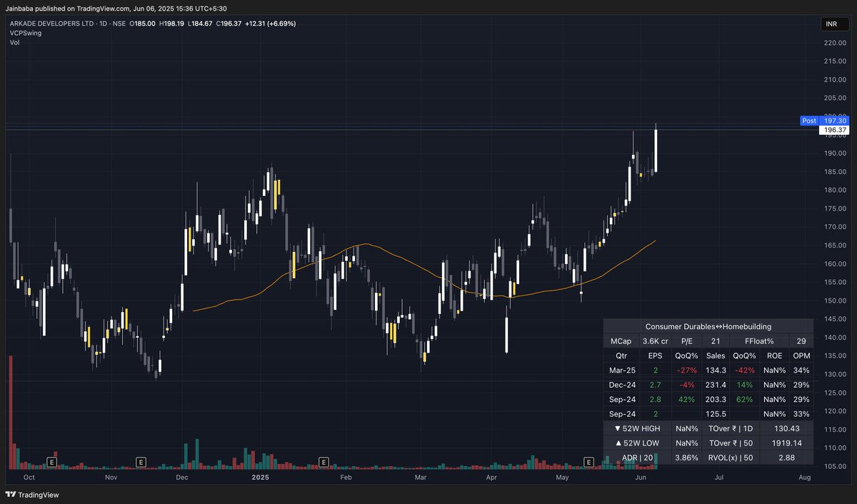Click the red -27% QoQ value

pos(686,370)
